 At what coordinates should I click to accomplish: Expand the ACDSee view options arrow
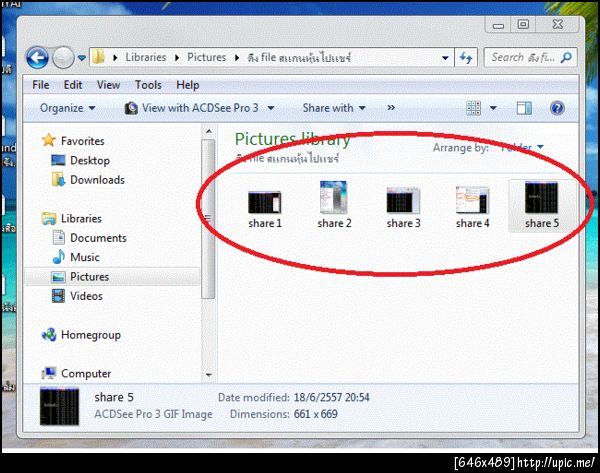tap(271, 108)
